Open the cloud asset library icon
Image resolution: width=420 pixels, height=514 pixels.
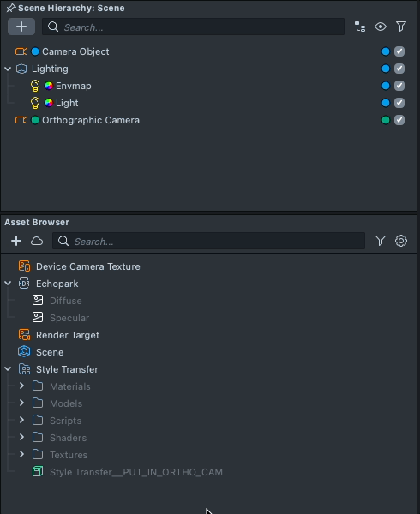(x=37, y=241)
